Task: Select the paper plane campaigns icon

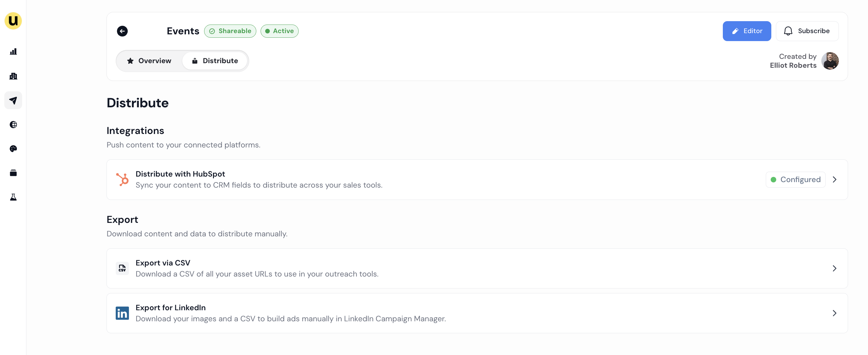Action: [x=13, y=100]
